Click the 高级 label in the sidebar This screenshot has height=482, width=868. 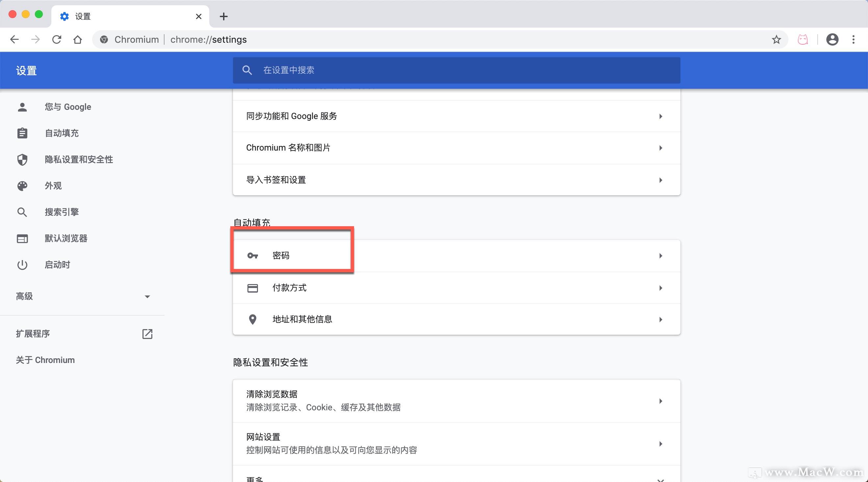(24, 296)
